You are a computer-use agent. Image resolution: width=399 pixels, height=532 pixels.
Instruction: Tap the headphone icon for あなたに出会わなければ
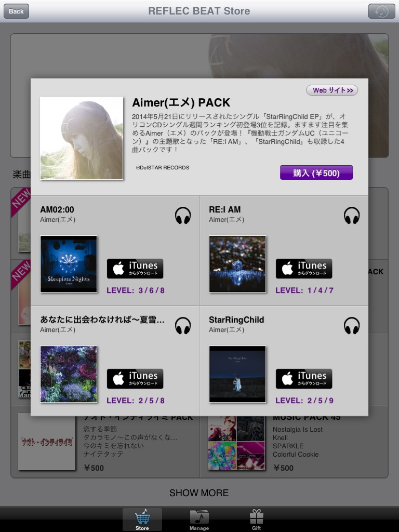183,325
